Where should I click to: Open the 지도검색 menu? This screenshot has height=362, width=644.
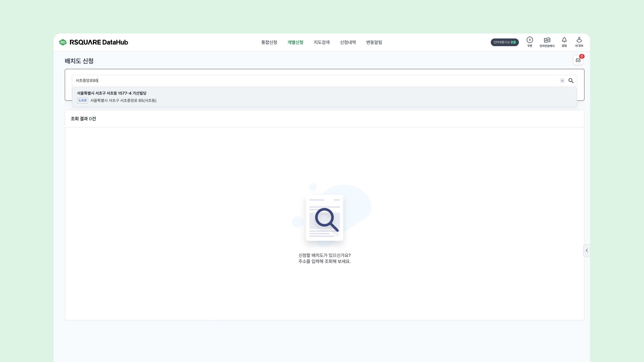[321, 42]
